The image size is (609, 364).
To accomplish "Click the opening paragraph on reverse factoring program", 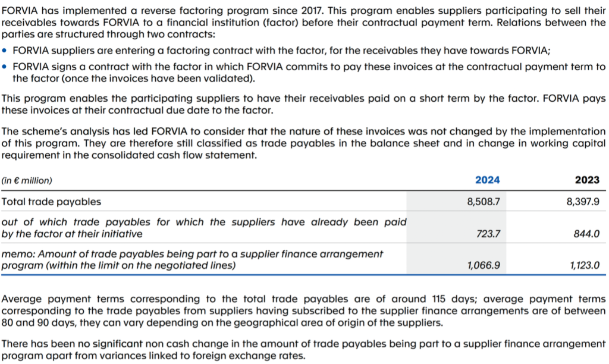I will point(303,23).
